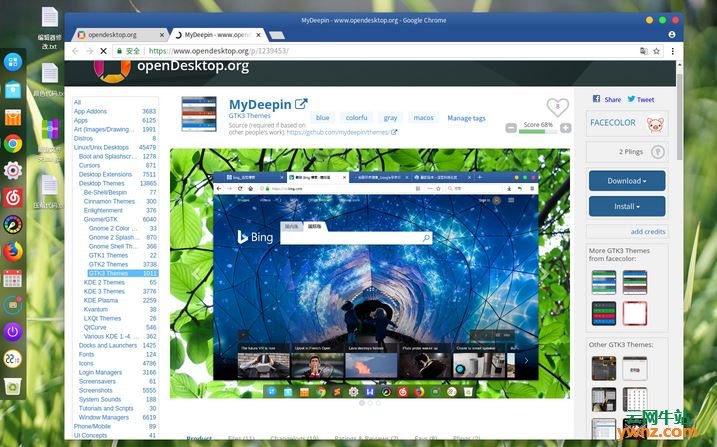Screen dimensions: 717x447
Task: Click the Plings P coin icon
Action: click(x=658, y=152)
